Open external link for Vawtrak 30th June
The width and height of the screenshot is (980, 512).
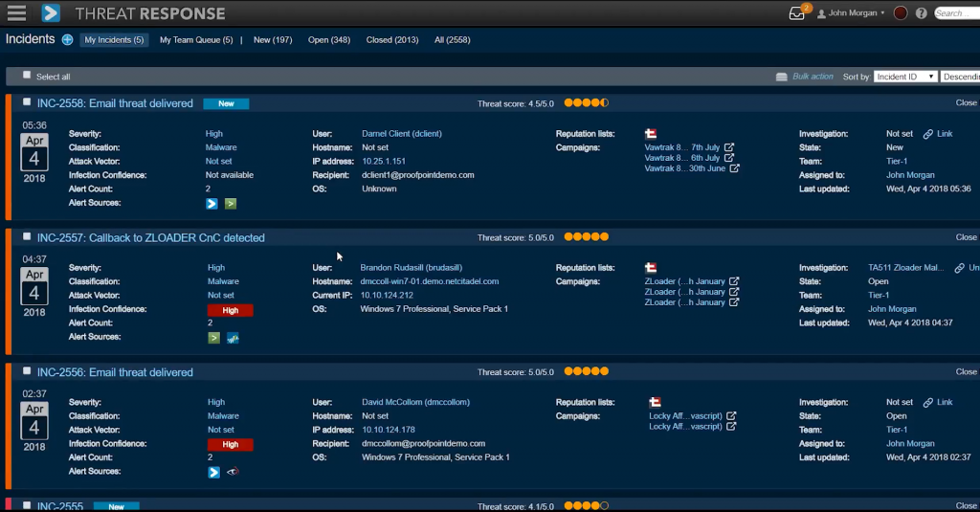click(x=735, y=168)
